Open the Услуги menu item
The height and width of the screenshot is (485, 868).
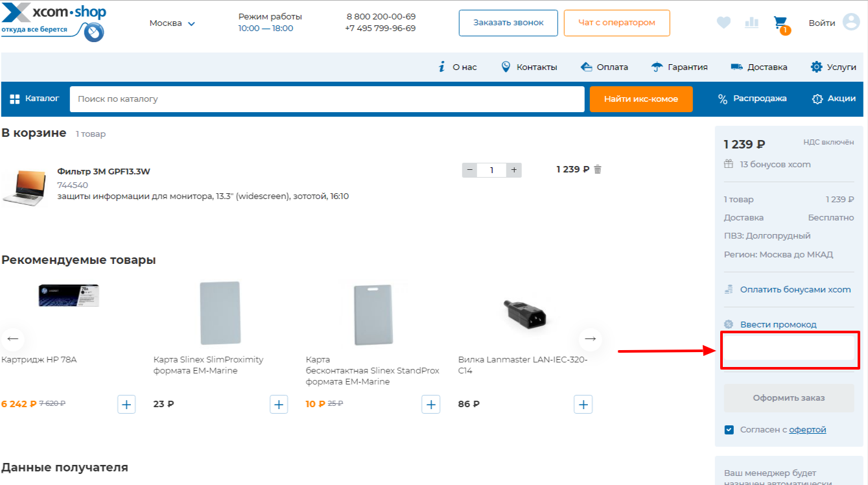[x=834, y=67]
